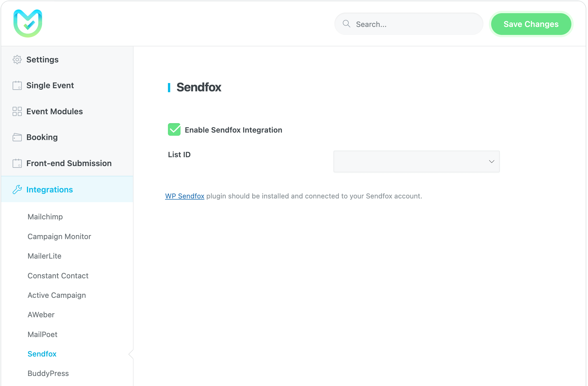Open the BuddyPress integration item
Screen dimensions: 588x386
pos(48,373)
